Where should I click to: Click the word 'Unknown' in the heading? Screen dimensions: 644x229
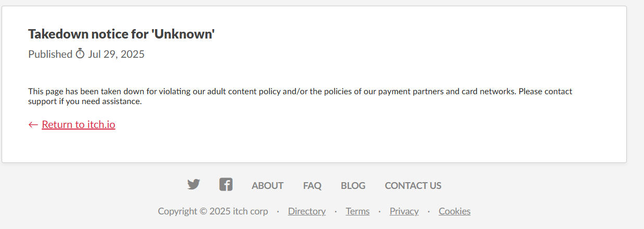pyautogui.click(x=184, y=34)
